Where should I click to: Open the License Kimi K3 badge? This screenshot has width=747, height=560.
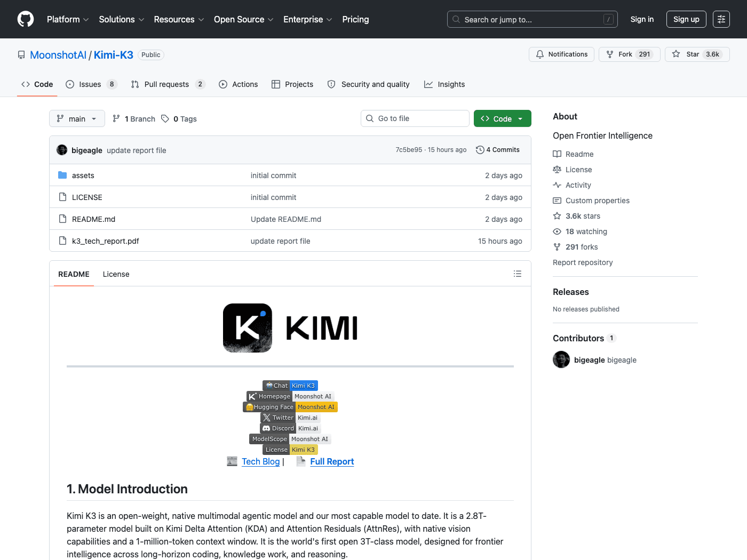tap(290, 450)
